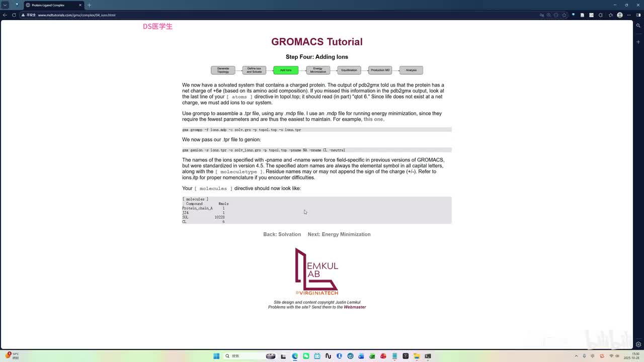644x362 pixels.
Task: Click the Webmaster contact link
Action: [x=355, y=307]
